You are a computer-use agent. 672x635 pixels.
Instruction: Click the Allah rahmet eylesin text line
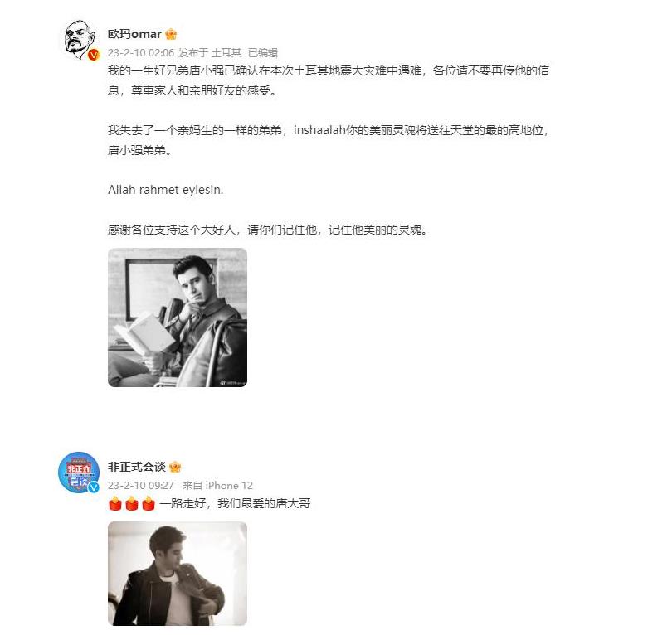(x=166, y=190)
